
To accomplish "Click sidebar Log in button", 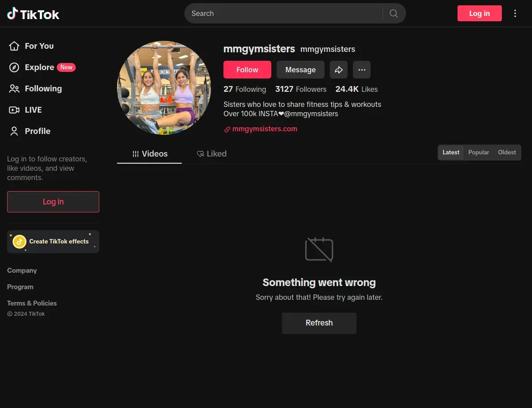I will pyautogui.click(x=53, y=202).
